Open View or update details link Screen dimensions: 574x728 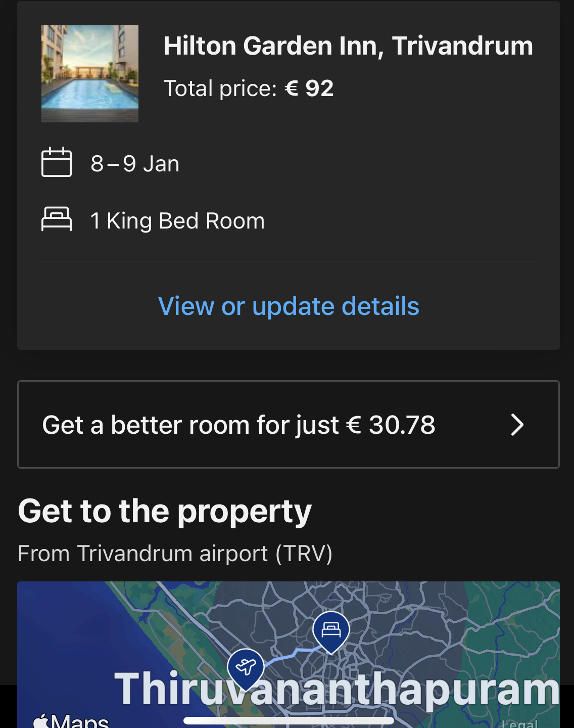289,306
